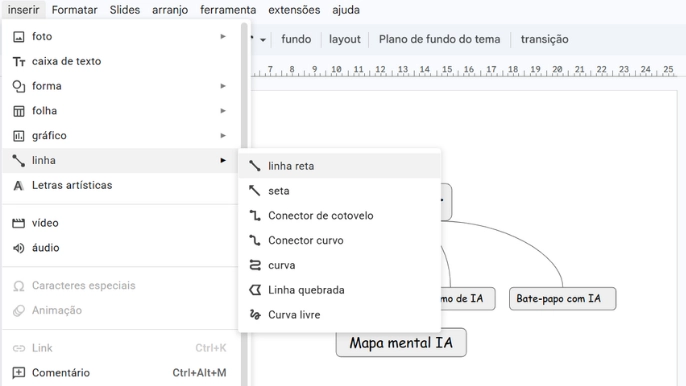Screen dimensions: 686x386
Task: Select Curva livre option
Action: (x=340, y=315)
